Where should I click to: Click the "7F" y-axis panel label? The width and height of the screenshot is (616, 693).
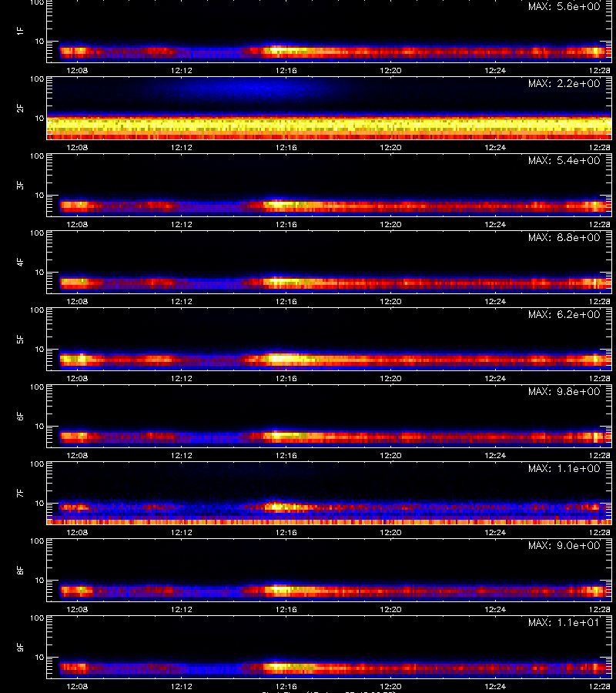(20, 494)
